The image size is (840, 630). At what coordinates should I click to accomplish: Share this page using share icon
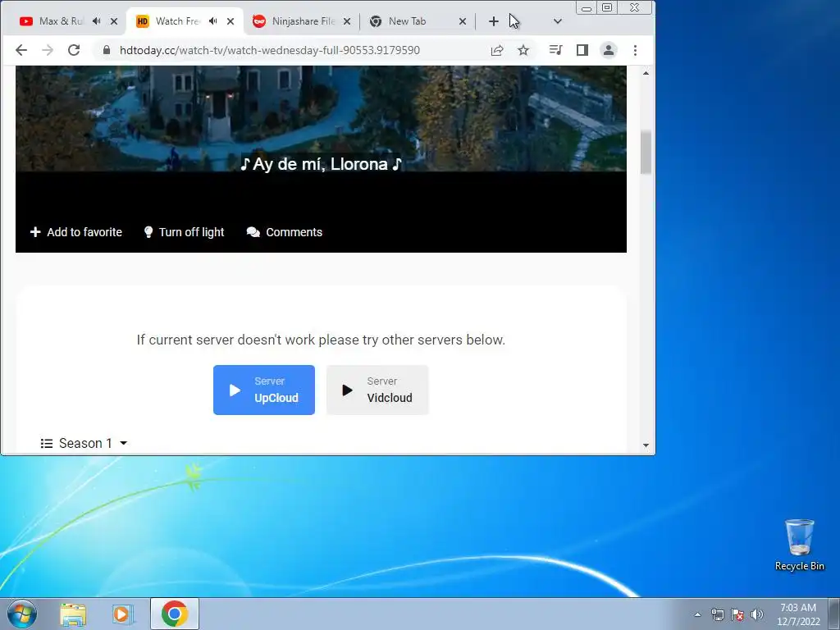497,50
